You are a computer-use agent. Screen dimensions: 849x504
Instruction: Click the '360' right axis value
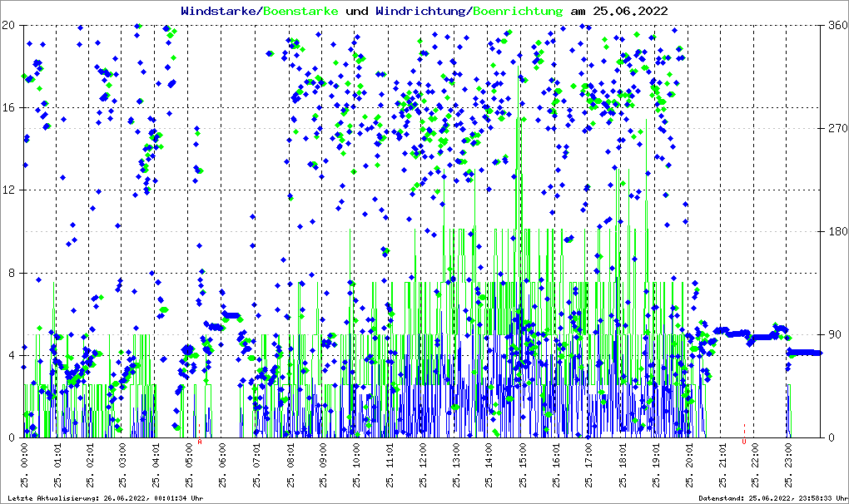[837, 25]
